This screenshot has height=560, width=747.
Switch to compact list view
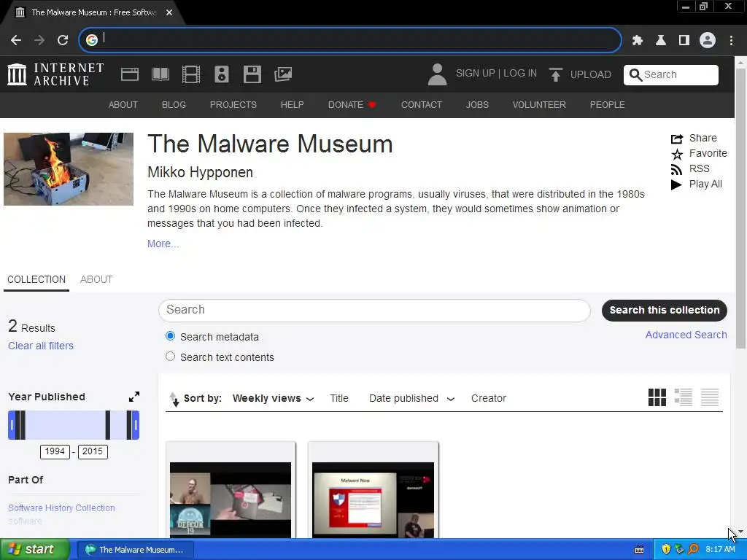709,397
